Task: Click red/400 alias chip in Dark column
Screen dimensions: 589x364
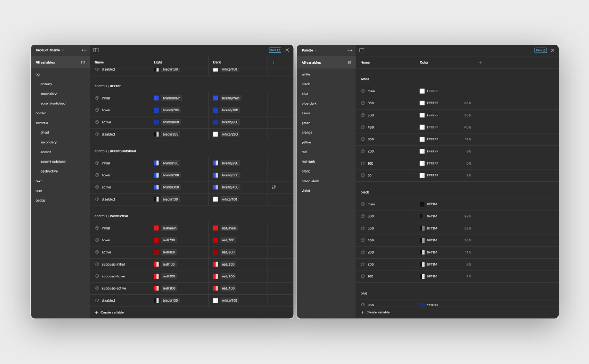Action: pos(228,289)
